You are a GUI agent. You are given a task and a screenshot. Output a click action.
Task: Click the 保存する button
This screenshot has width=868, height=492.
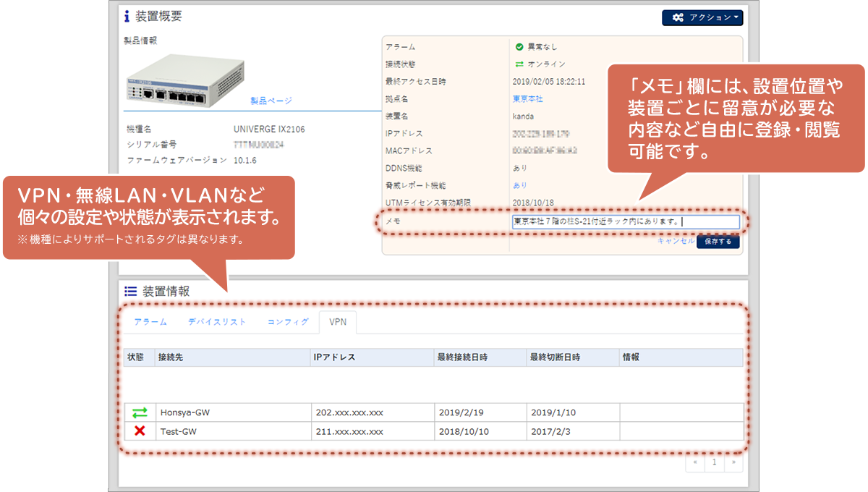tap(718, 242)
